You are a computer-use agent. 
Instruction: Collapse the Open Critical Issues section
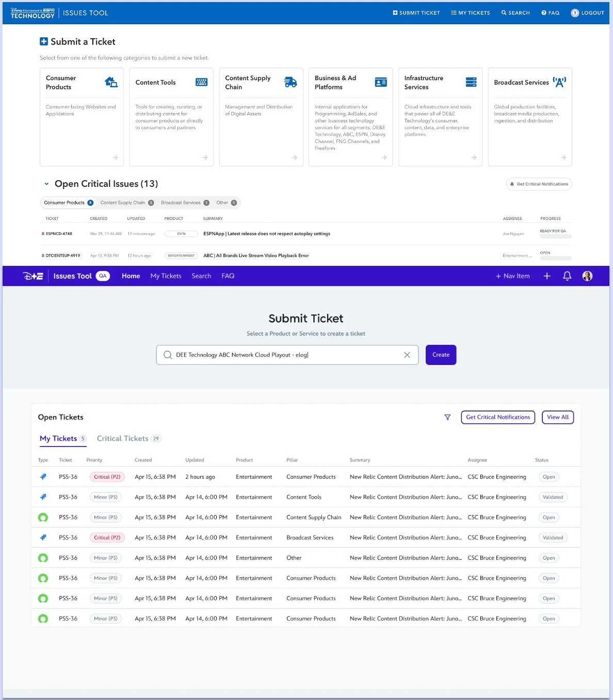(46, 184)
